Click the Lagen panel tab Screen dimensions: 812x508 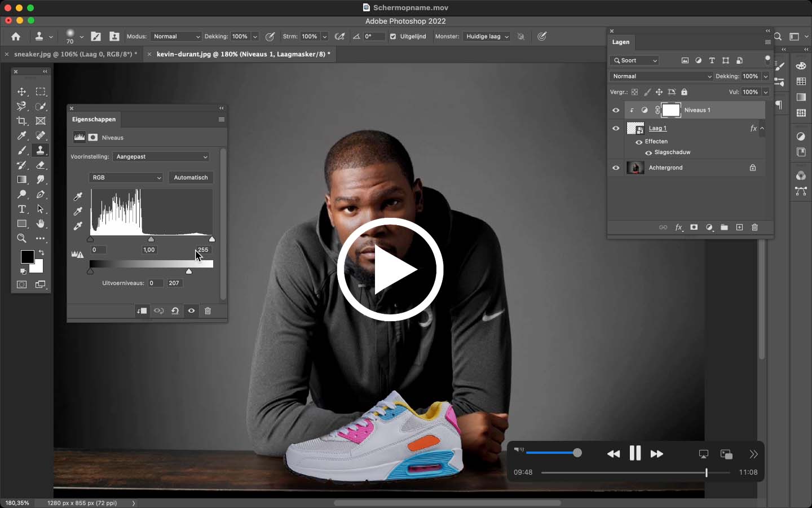[621, 42]
